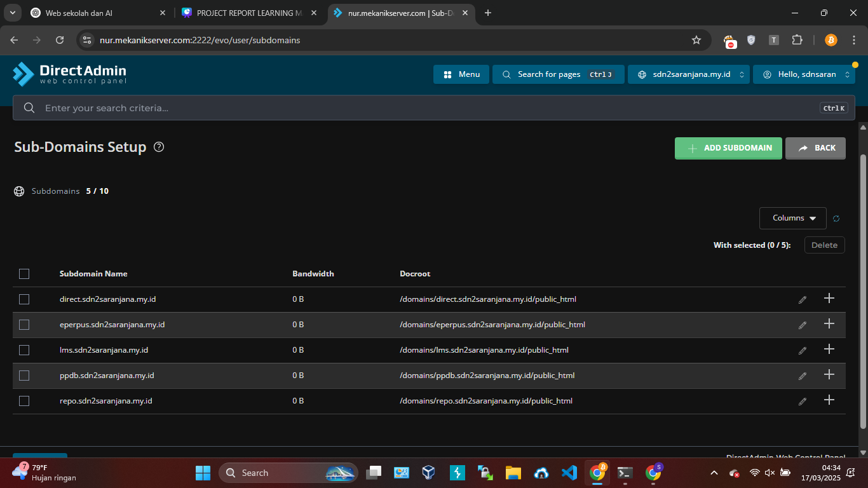Switch to Web sekolah dan AI tab
The image size is (868, 488).
[100, 13]
